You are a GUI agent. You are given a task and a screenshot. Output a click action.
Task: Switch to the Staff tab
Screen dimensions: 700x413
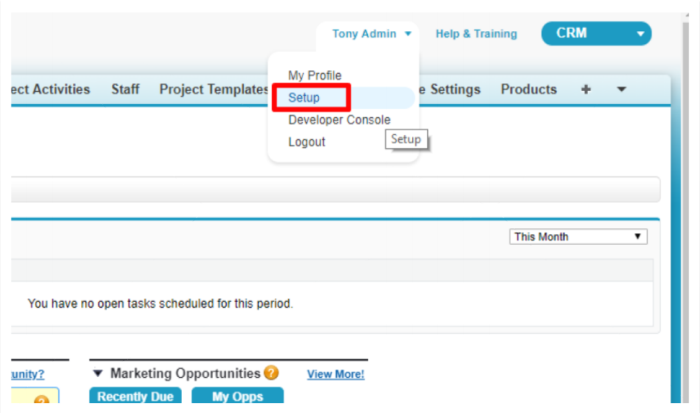[x=125, y=89]
